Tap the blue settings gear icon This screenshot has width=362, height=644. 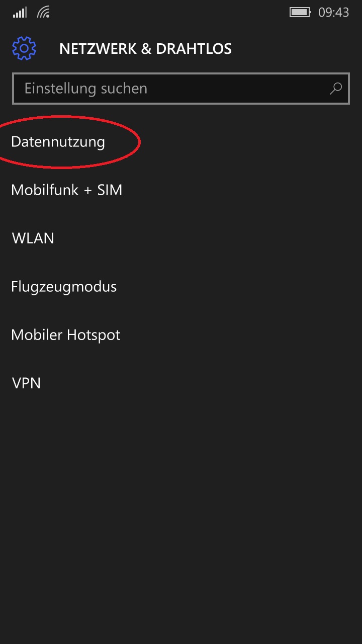pos(24,49)
